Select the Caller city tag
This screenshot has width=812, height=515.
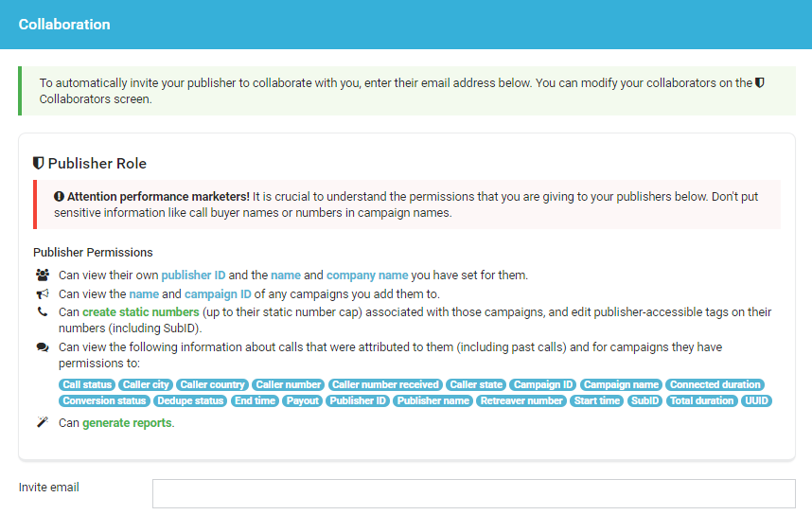(146, 384)
